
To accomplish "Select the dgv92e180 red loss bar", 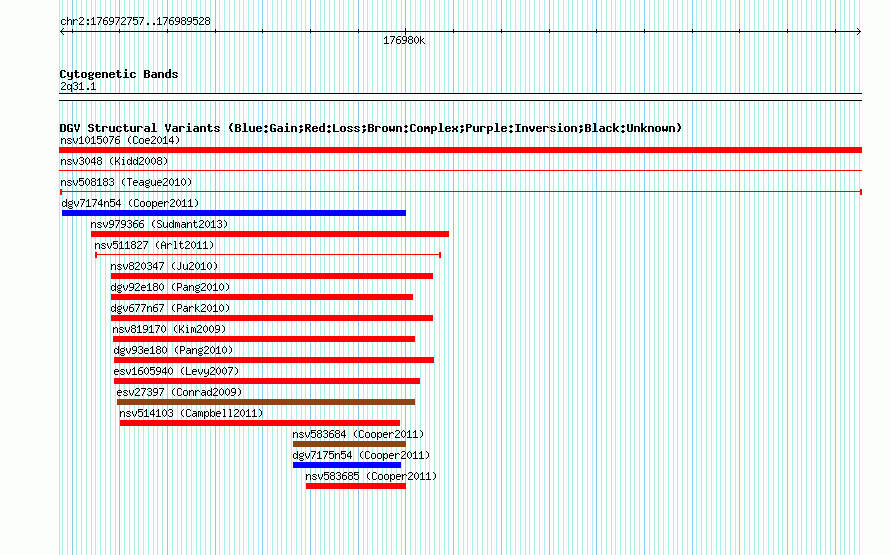I will 262,297.
